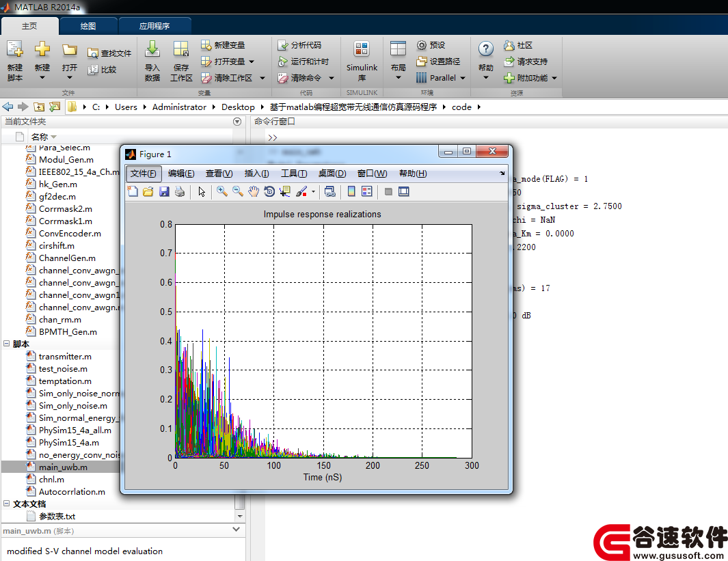Click 分析代码 in the ribbon

[x=299, y=45]
